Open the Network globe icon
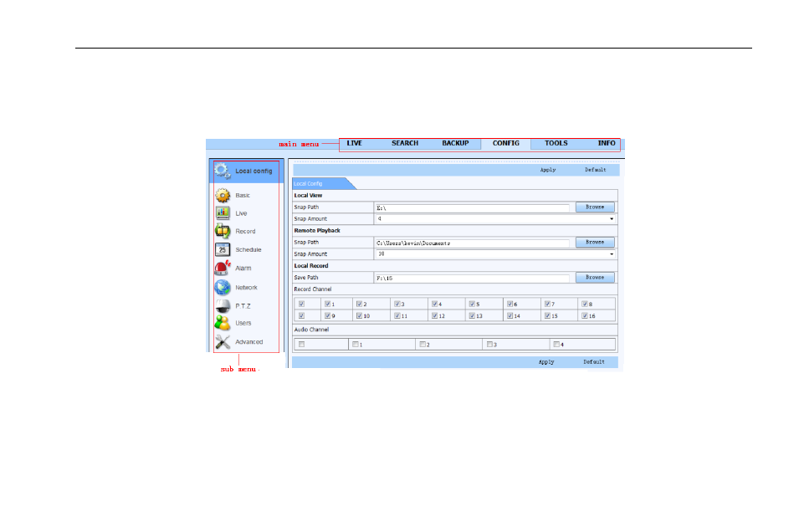 (x=223, y=287)
